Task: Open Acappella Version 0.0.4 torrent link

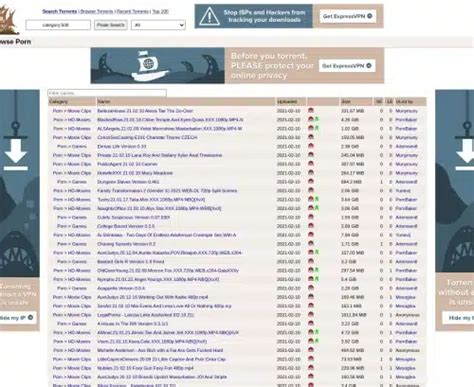Action: pos(121,288)
